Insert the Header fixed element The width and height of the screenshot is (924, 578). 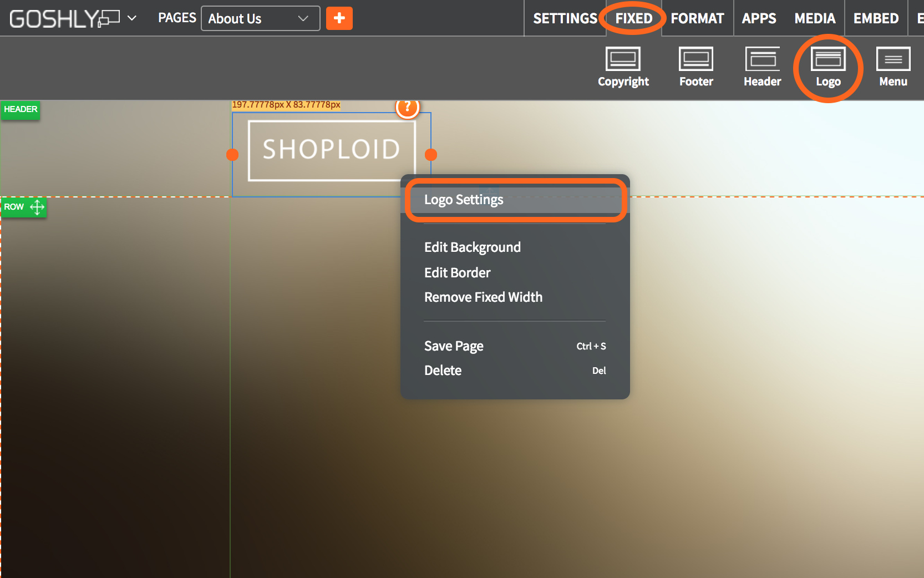tap(762, 67)
